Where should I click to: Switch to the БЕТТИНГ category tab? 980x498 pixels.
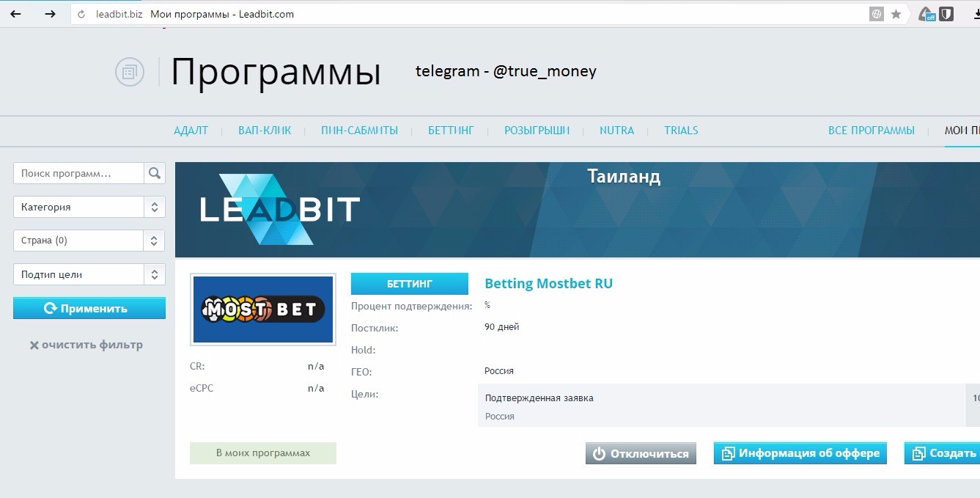click(x=451, y=131)
